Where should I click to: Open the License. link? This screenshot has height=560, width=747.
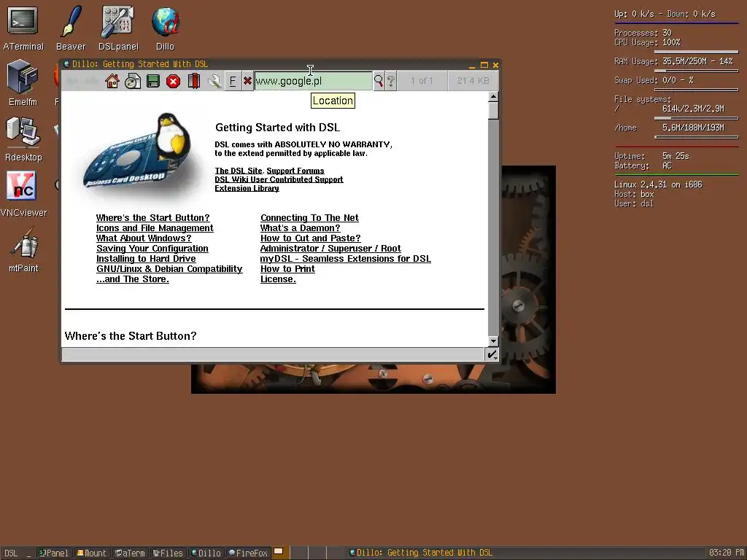[278, 279]
